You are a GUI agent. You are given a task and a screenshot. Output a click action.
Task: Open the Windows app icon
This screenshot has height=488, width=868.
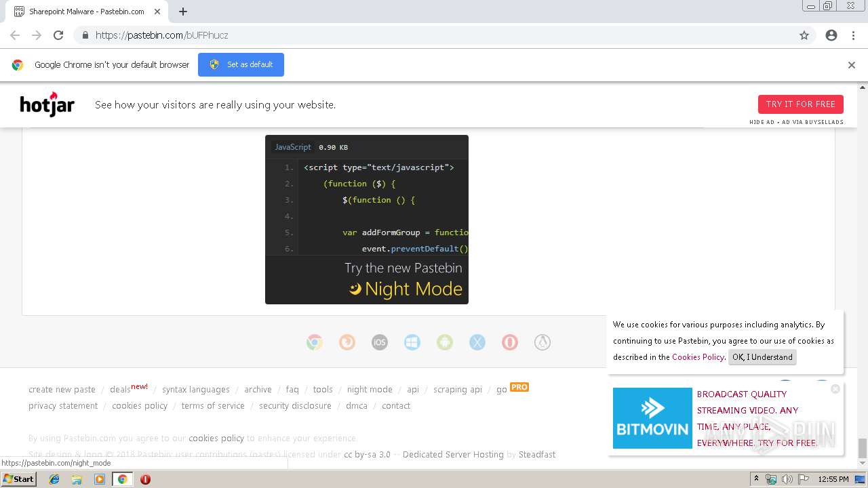tap(412, 342)
